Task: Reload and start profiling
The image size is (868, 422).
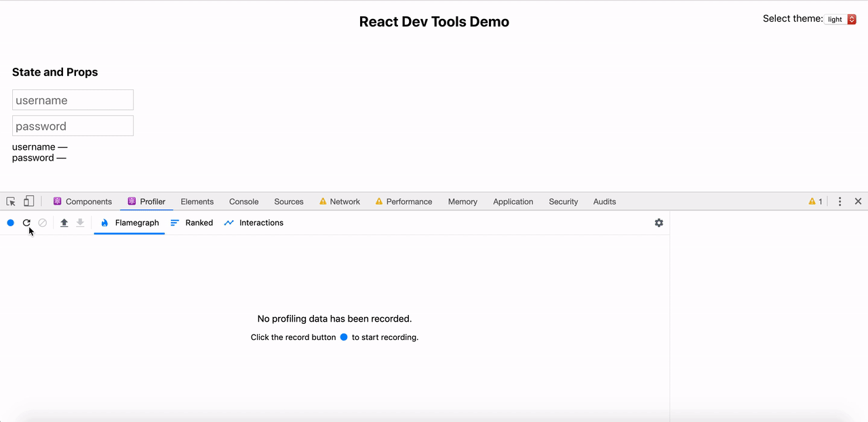Action: [x=26, y=223]
